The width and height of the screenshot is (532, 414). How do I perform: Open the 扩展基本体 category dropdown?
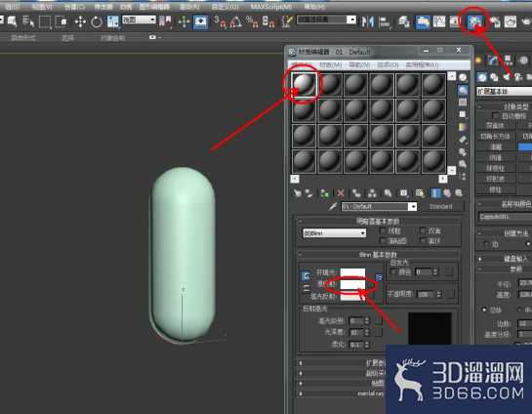(504, 91)
